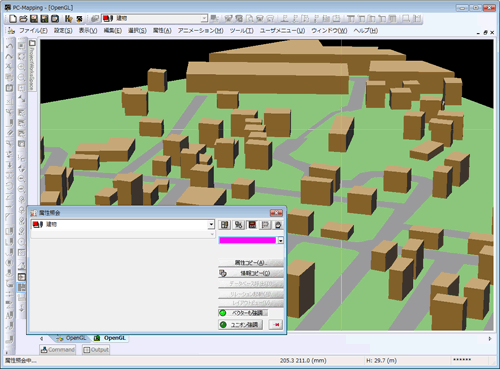
Task: Open the ウィンドウ(W) menu
Action: tap(329, 31)
